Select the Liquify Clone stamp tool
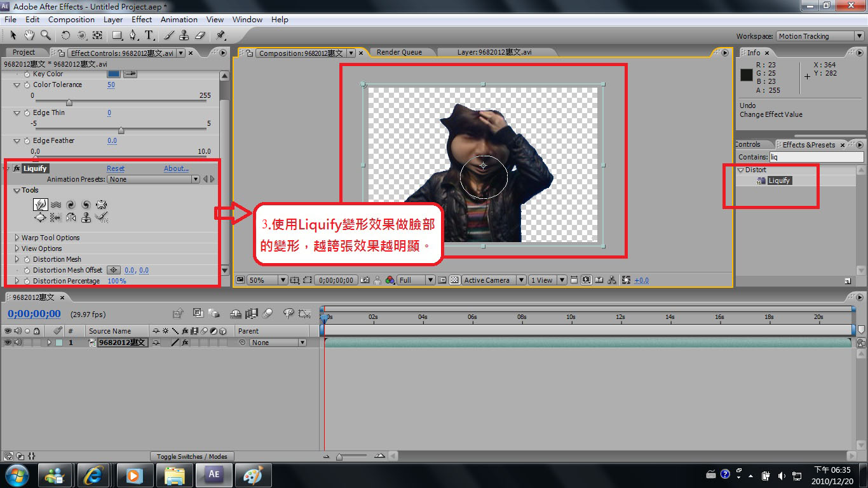Image resolution: width=868 pixels, height=488 pixels. tap(86, 217)
